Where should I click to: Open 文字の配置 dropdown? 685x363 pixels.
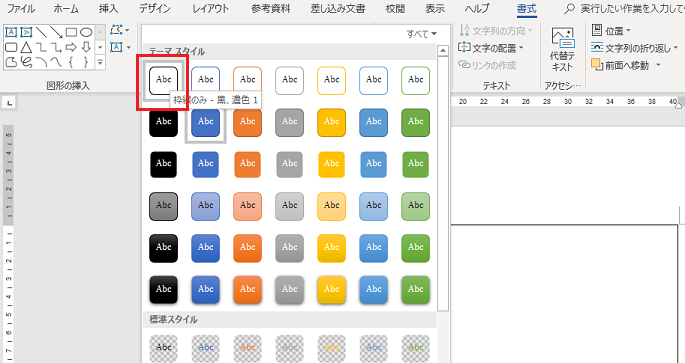point(491,48)
